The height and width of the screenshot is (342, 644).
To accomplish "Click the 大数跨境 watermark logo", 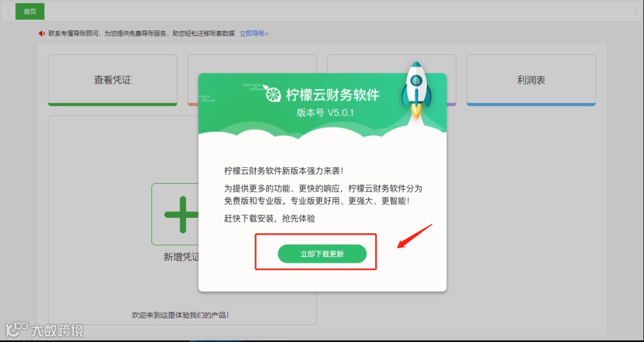I will click(x=44, y=330).
